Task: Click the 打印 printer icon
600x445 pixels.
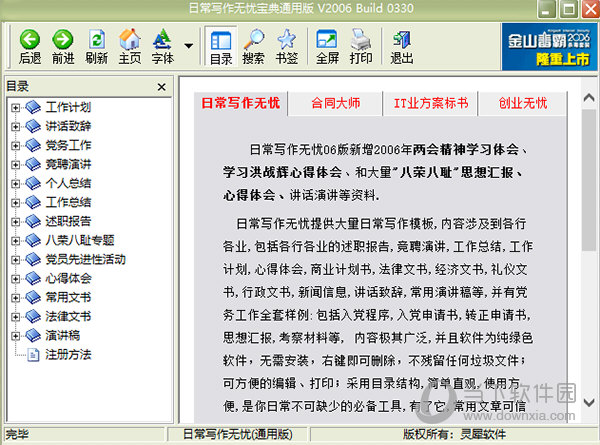Action: pyautogui.click(x=360, y=39)
